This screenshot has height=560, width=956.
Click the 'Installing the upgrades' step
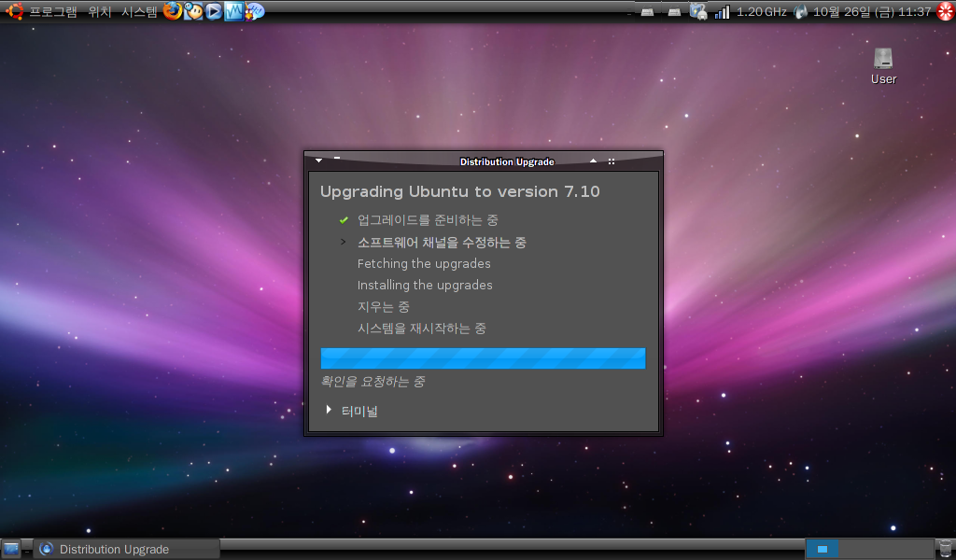click(x=425, y=286)
